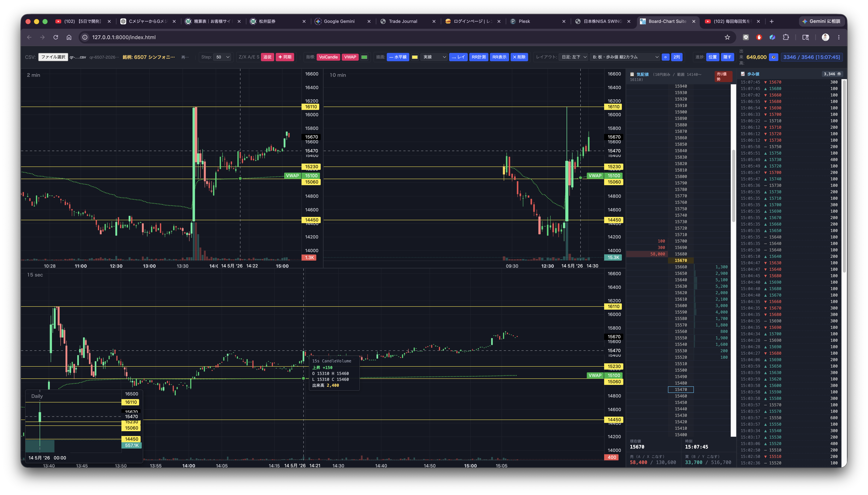Pick the yellow drawing color swatch
This screenshot has width=868, height=495.
(415, 57)
